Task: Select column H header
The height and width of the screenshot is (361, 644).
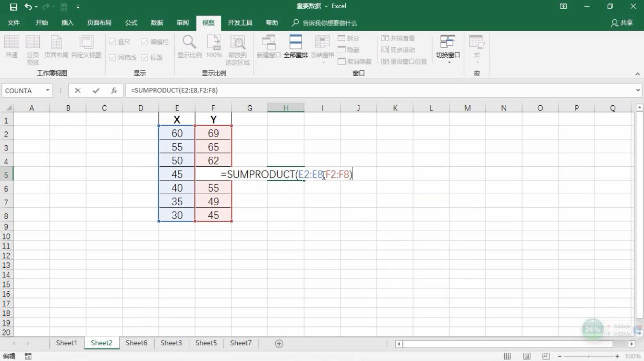Action: [x=286, y=108]
